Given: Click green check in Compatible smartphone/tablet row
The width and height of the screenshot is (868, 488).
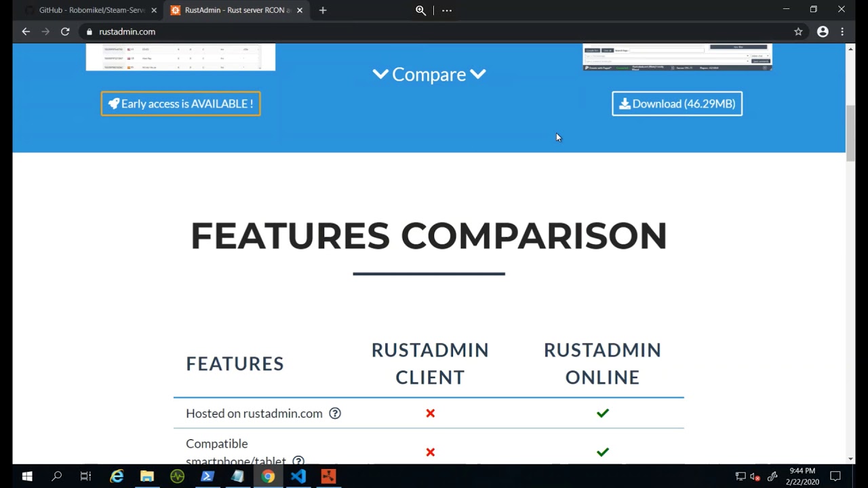Looking at the screenshot, I should point(602,452).
